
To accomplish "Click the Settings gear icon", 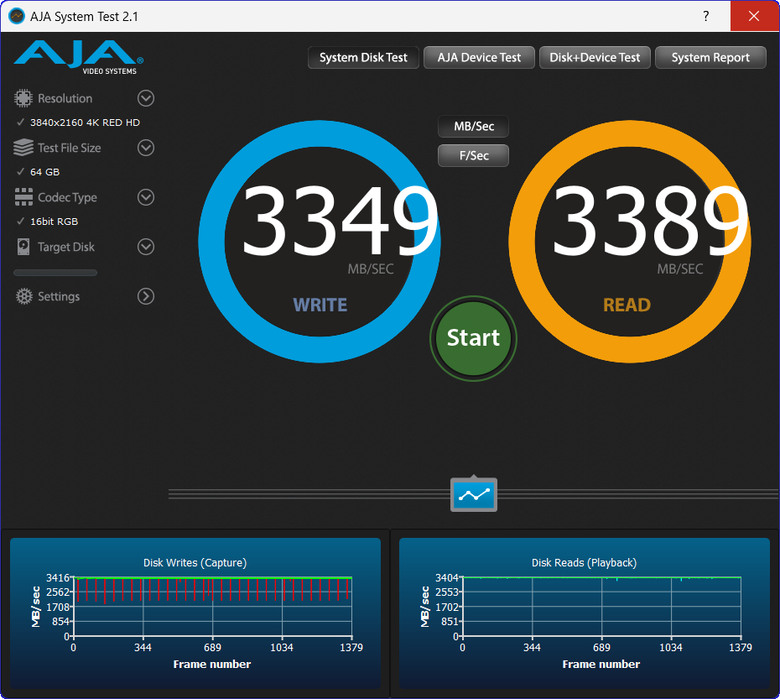I will pos(24,296).
